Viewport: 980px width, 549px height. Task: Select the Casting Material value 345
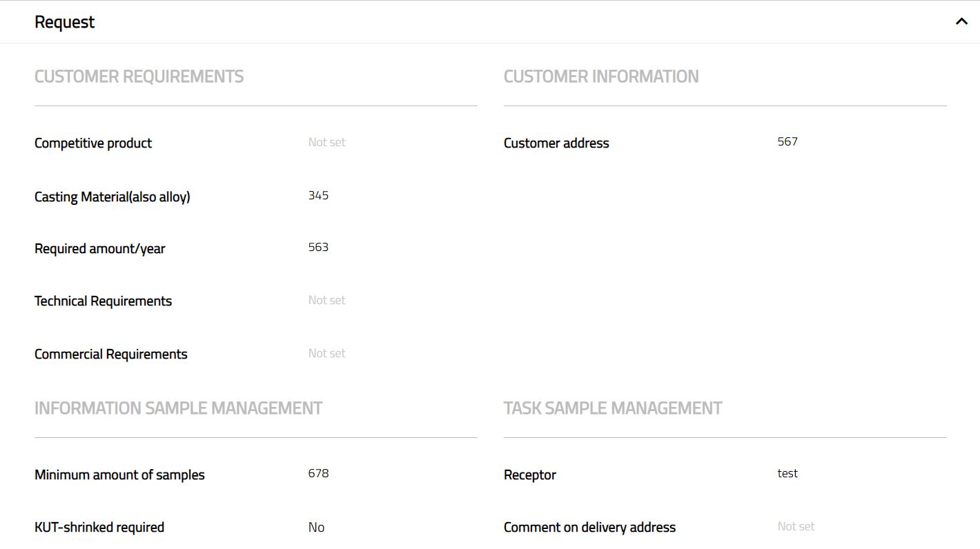point(318,196)
